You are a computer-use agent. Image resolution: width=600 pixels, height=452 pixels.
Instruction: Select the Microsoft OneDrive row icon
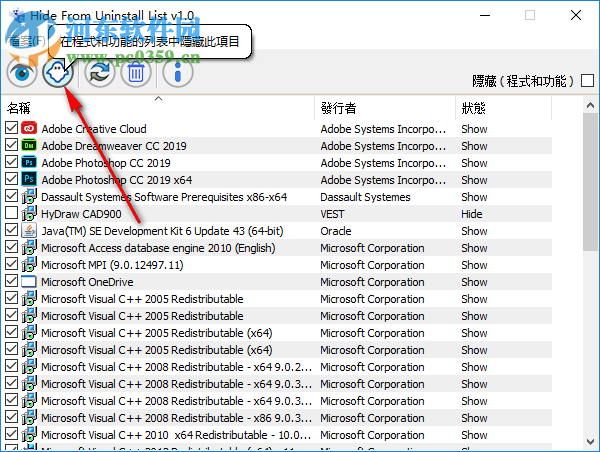pyautogui.click(x=29, y=281)
